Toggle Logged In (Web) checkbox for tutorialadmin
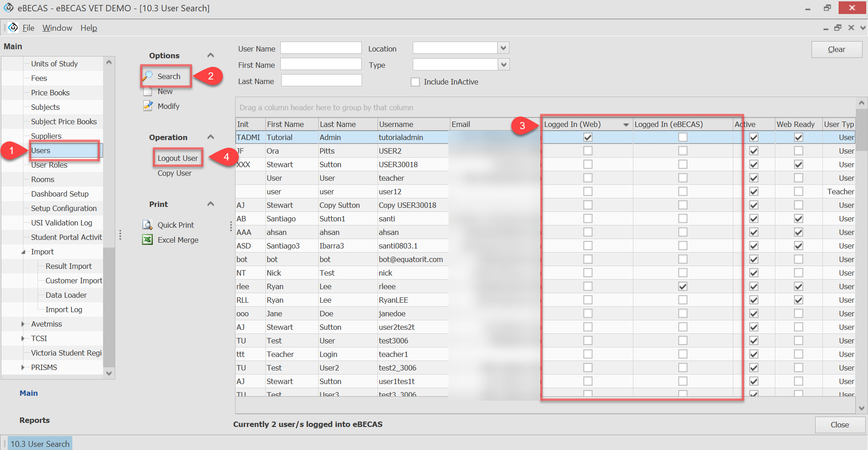 click(588, 137)
